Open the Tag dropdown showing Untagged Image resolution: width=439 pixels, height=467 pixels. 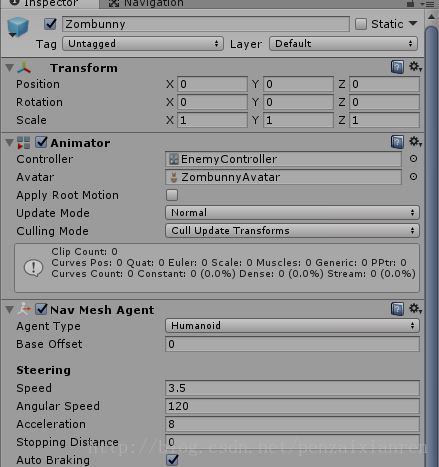click(143, 44)
